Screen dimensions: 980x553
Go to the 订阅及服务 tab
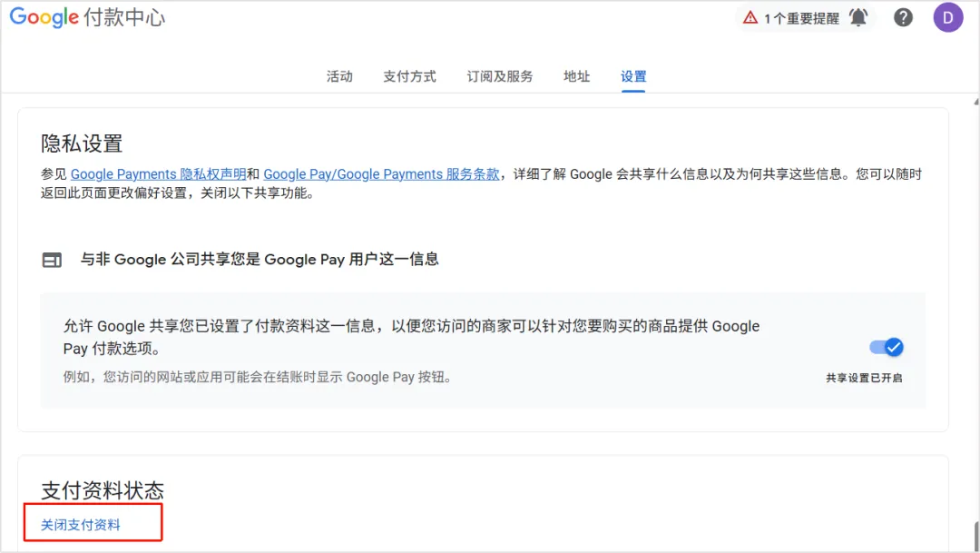click(x=500, y=76)
